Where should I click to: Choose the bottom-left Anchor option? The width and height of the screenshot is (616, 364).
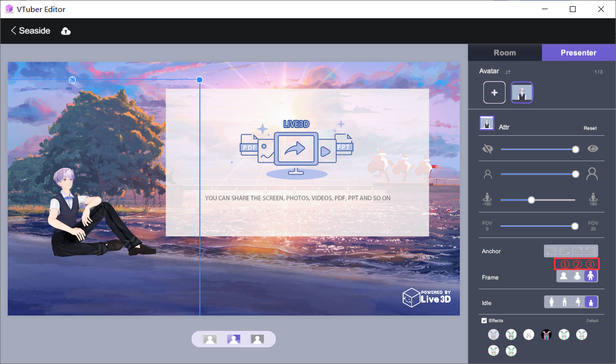click(x=551, y=251)
